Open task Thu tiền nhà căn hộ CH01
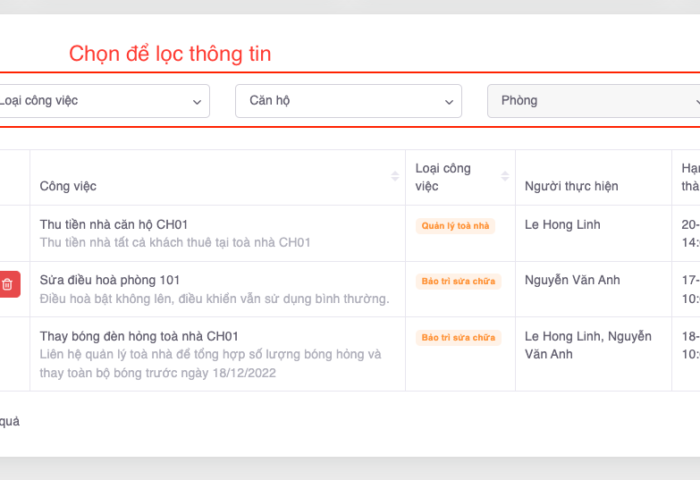 click(114, 224)
